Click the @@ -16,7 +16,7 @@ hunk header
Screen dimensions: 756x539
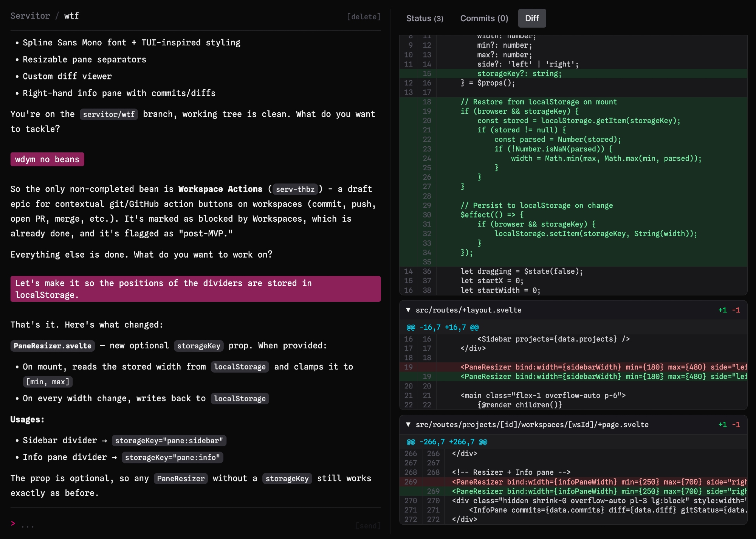click(x=443, y=327)
